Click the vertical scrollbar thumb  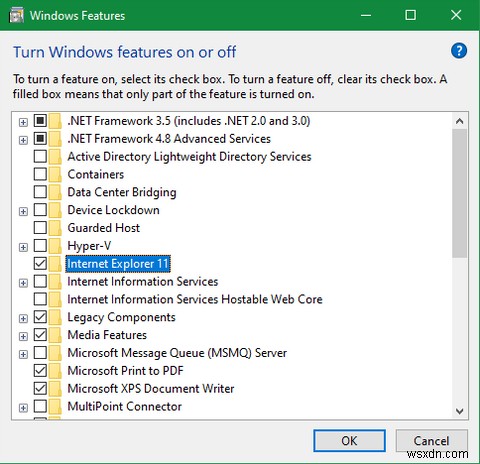(460, 193)
